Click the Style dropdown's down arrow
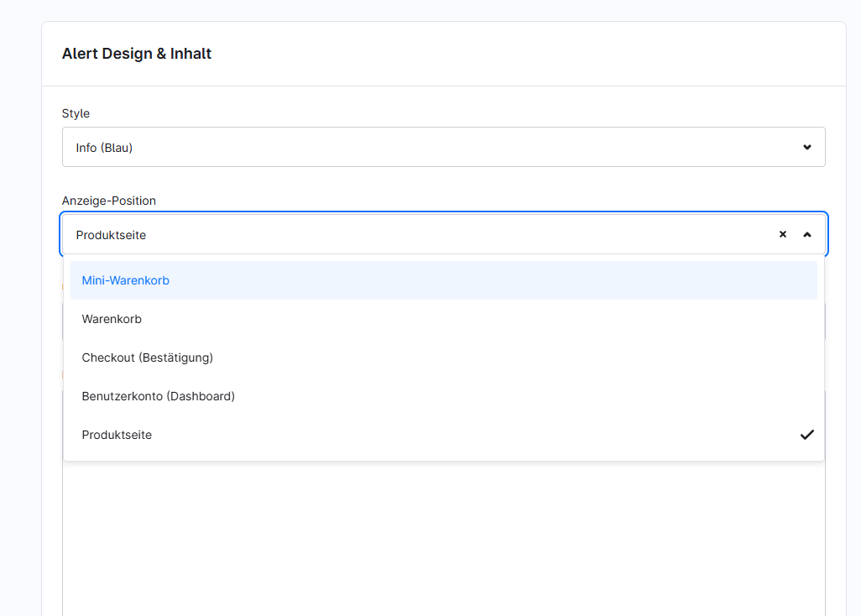This screenshot has width=861, height=616. [x=807, y=148]
